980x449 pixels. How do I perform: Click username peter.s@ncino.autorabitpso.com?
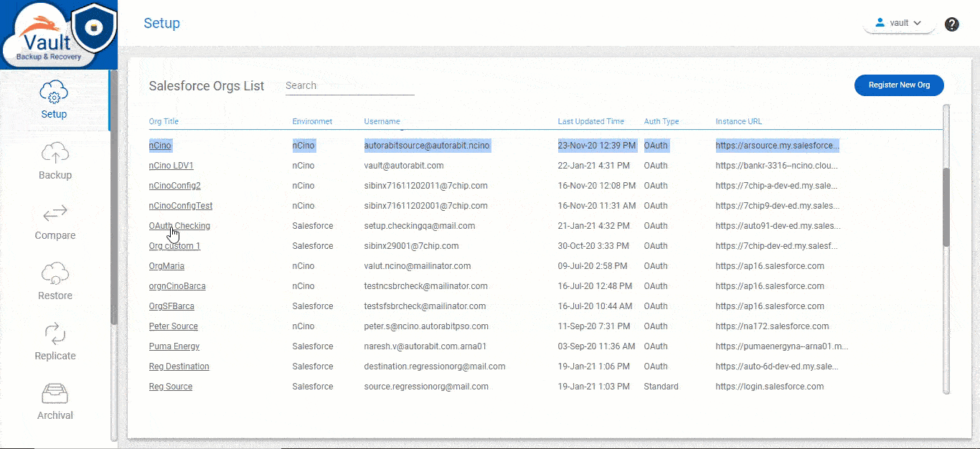click(426, 326)
